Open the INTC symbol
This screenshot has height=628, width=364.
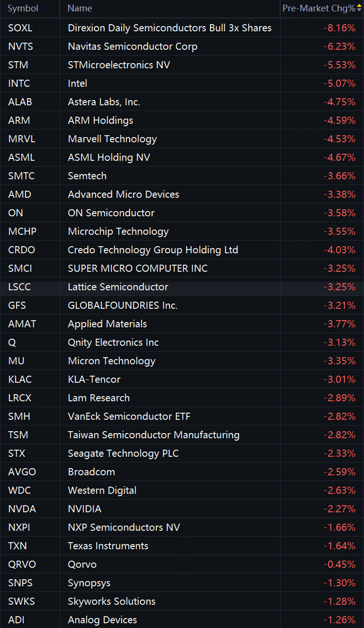[x=19, y=83]
